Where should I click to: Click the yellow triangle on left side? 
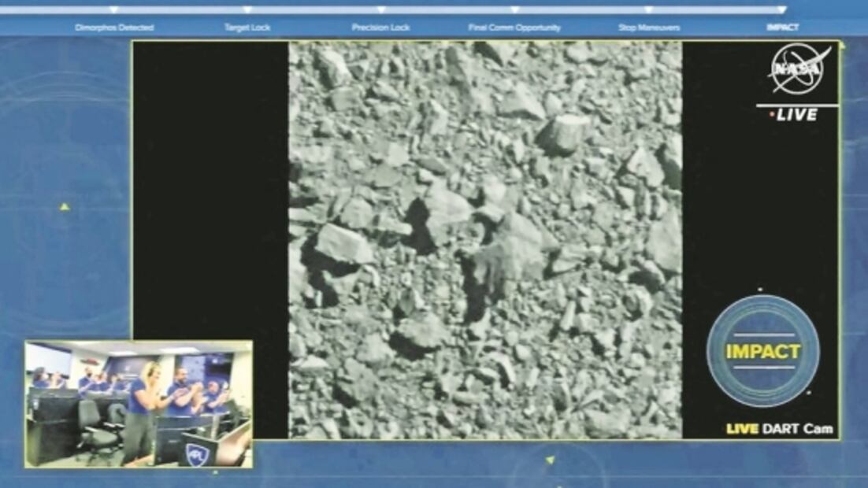click(x=65, y=207)
